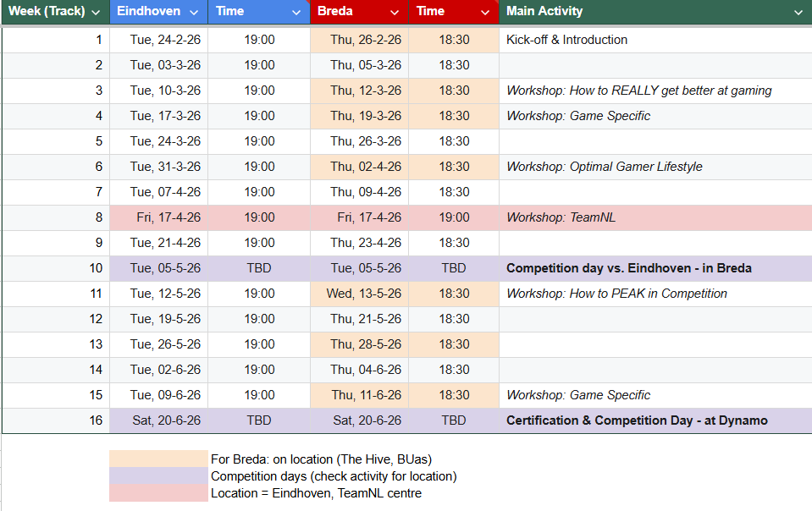Image resolution: width=812 pixels, height=511 pixels.
Task: Select the week number 10 cell
Action: (x=56, y=268)
